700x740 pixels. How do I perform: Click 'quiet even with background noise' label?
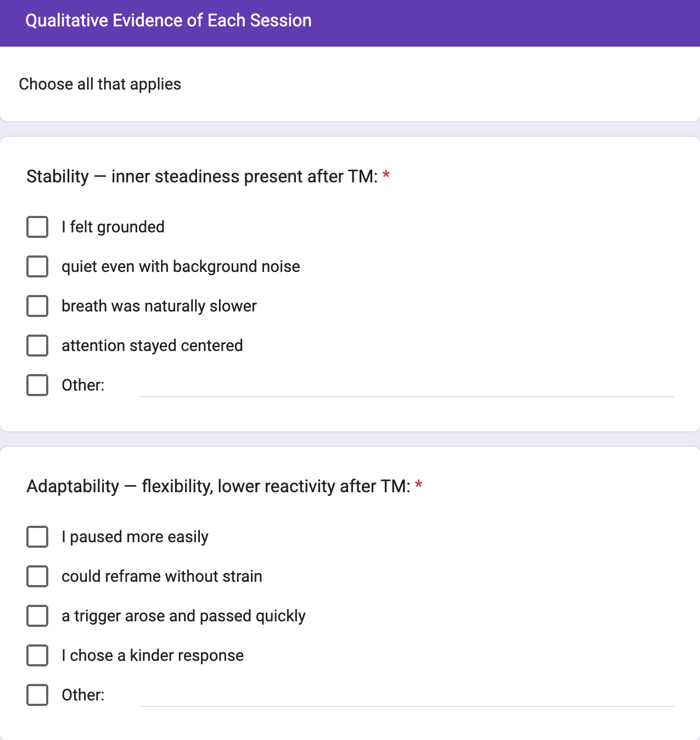tap(181, 266)
